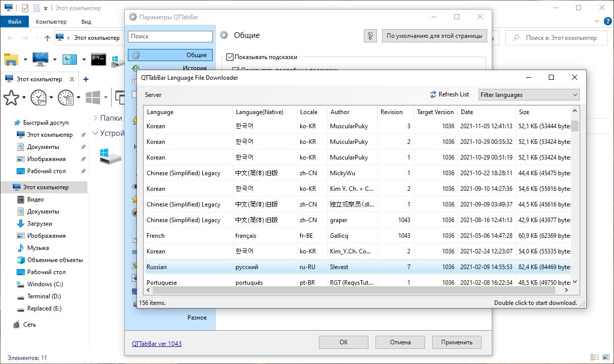Viewport: 614px width, 364px height.
Task: Click the Windows logo application launcher icon
Action: pos(93,97)
